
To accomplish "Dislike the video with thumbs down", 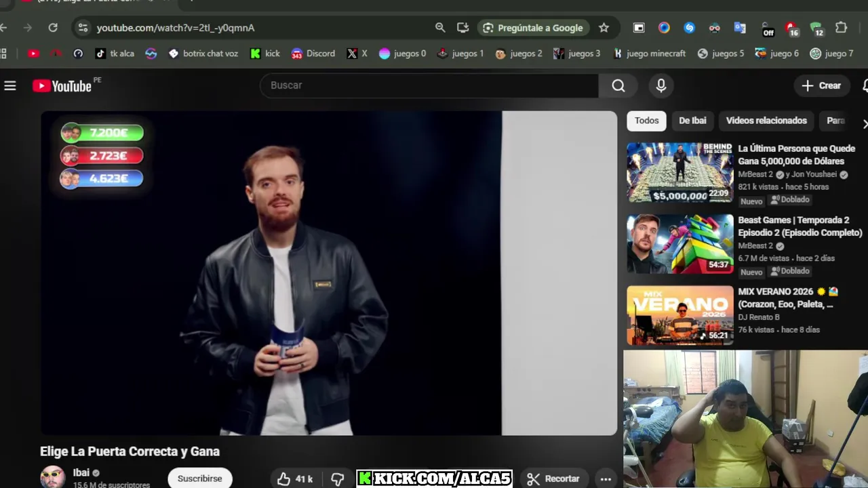I will coord(337,479).
